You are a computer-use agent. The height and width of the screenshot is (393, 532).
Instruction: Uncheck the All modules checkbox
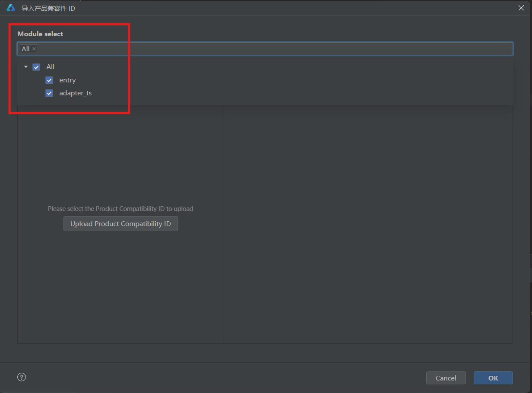tap(36, 67)
